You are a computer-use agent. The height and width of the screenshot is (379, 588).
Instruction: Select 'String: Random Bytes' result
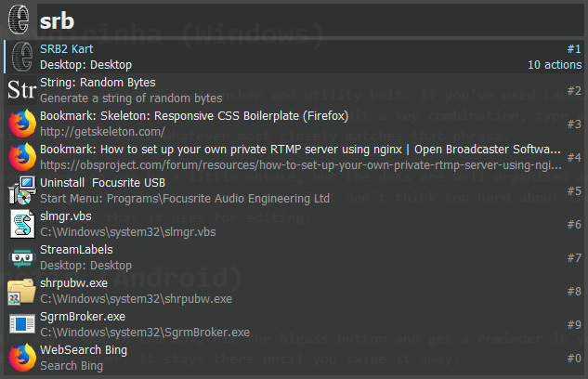[x=98, y=83]
